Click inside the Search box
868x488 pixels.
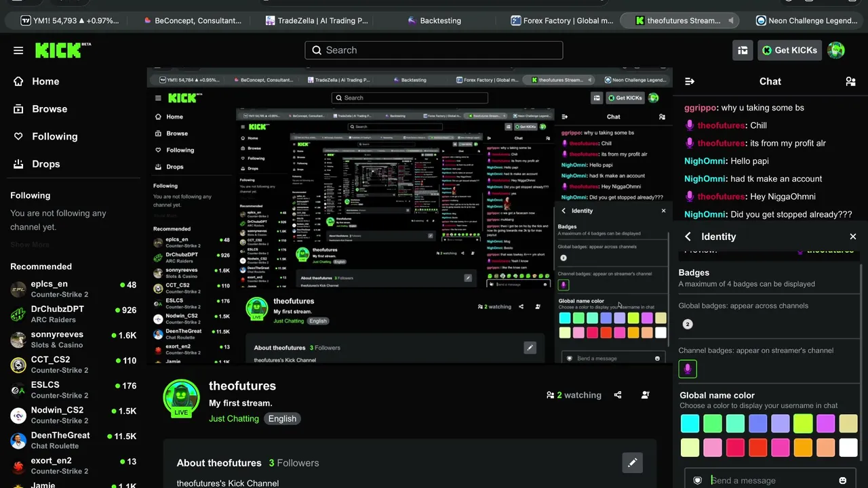tap(434, 50)
